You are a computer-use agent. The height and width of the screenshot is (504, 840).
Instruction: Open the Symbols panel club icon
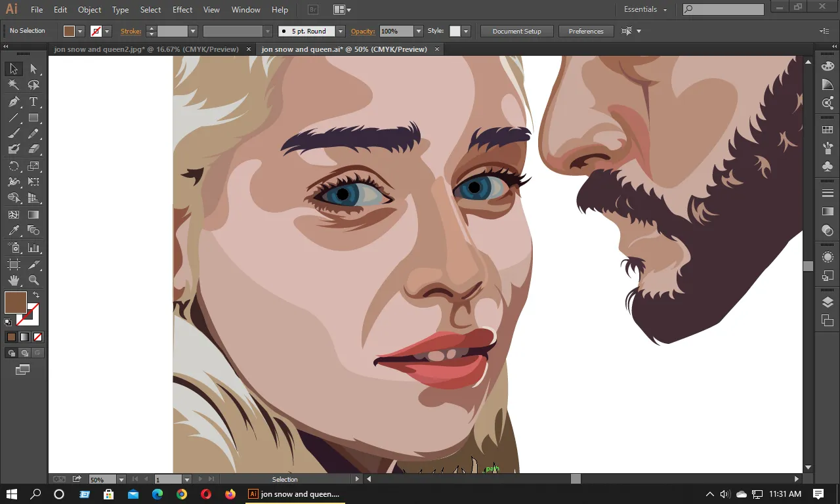pyautogui.click(x=828, y=167)
